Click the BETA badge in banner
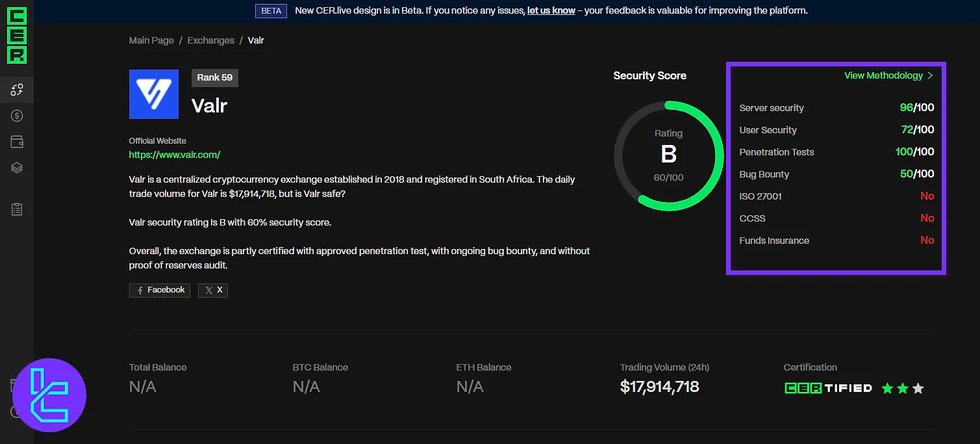The height and width of the screenshot is (444, 980). pos(271,11)
